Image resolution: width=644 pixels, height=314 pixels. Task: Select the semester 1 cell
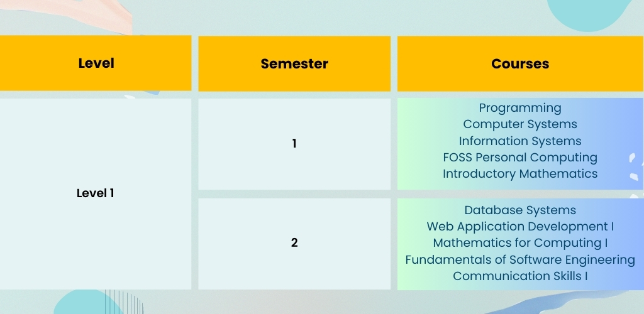pyautogui.click(x=294, y=144)
